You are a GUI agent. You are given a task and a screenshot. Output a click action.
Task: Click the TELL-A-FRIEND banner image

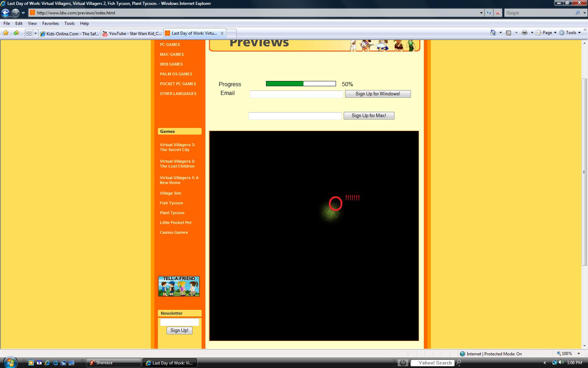pyautogui.click(x=179, y=286)
